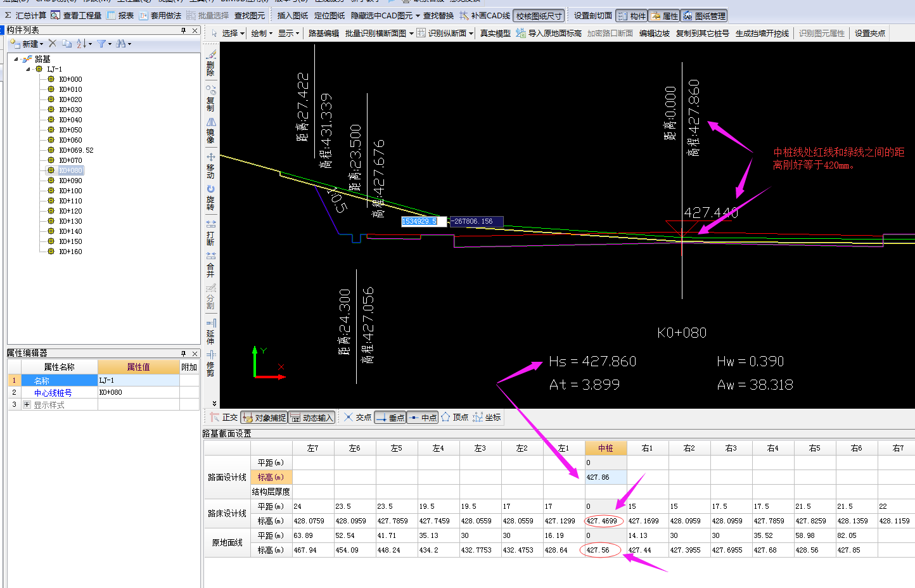Collapse the LJ-1 tree node
Image resolution: width=915 pixels, height=588 pixels.
click(x=28, y=69)
